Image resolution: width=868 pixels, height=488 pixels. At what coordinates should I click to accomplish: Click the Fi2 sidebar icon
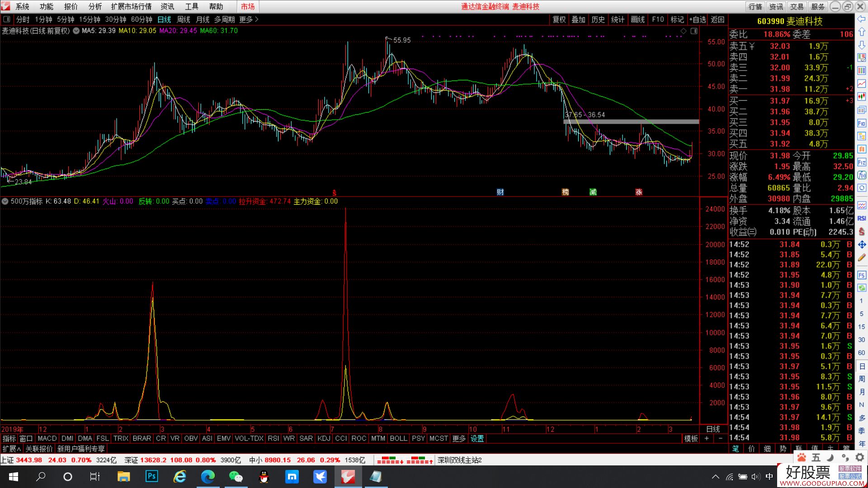click(x=862, y=162)
